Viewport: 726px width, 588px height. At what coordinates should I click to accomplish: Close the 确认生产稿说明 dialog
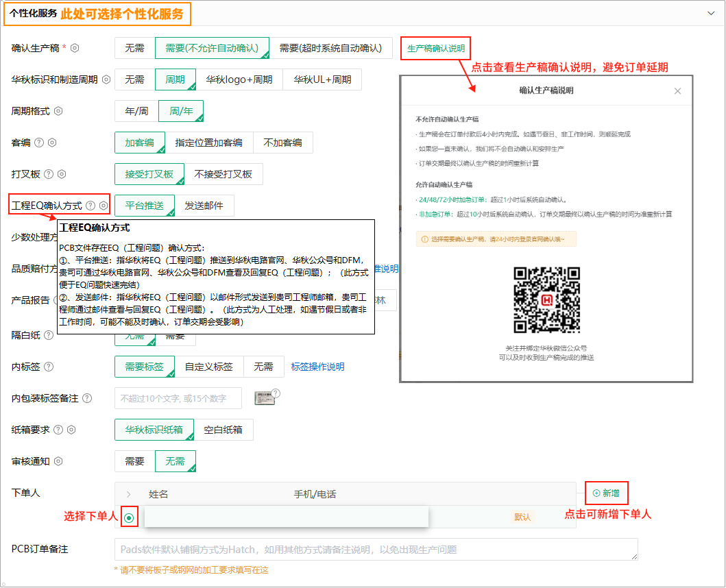click(678, 91)
